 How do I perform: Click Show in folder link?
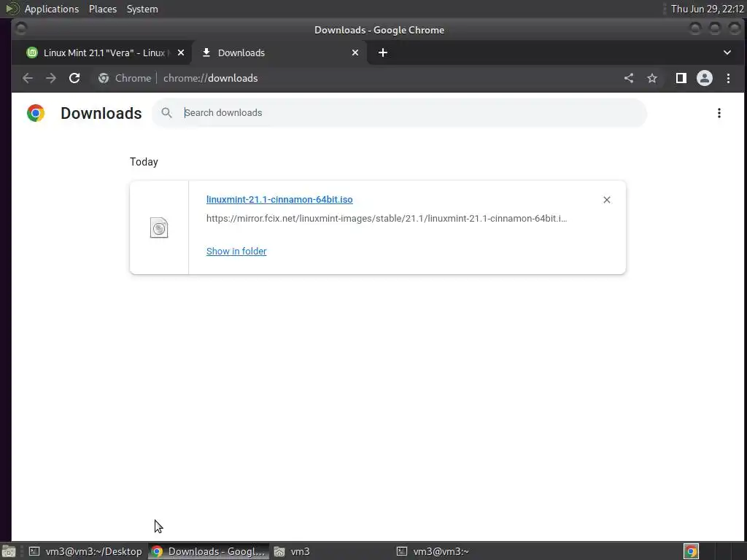(236, 251)
